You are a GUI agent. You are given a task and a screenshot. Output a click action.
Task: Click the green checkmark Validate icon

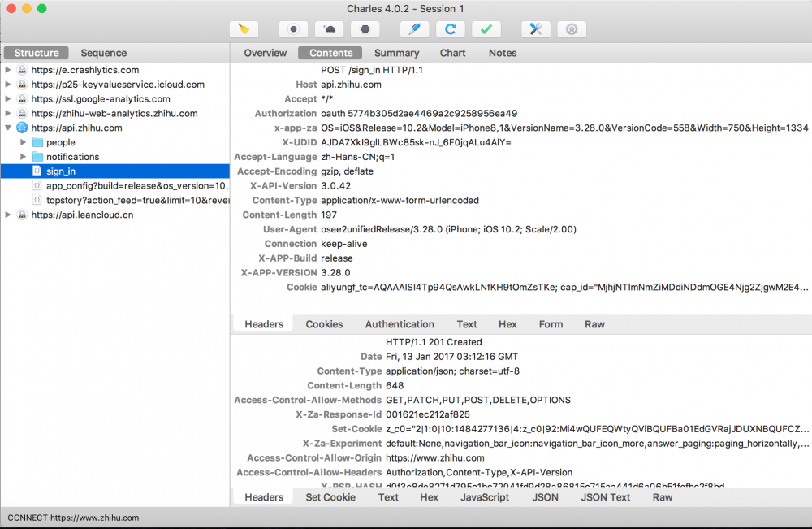[486, 29]
